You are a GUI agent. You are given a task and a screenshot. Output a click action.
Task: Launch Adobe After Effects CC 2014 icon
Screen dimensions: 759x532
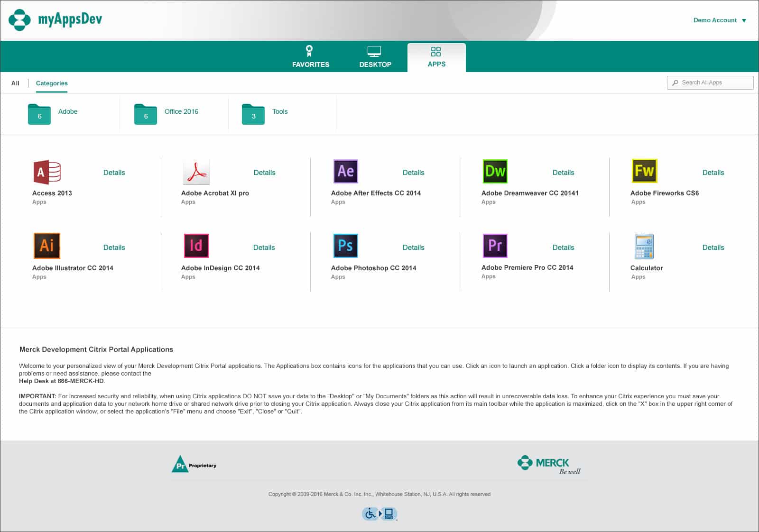point(345,171)
